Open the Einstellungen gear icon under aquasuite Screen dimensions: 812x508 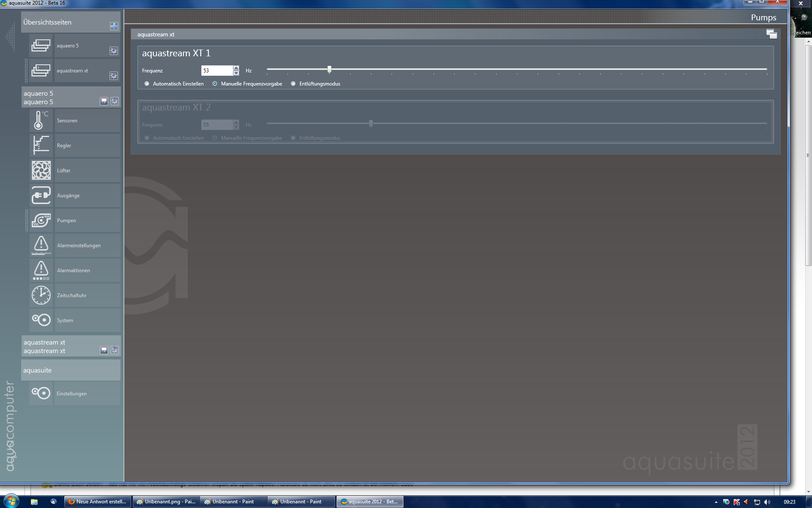(x=41, y=393)
